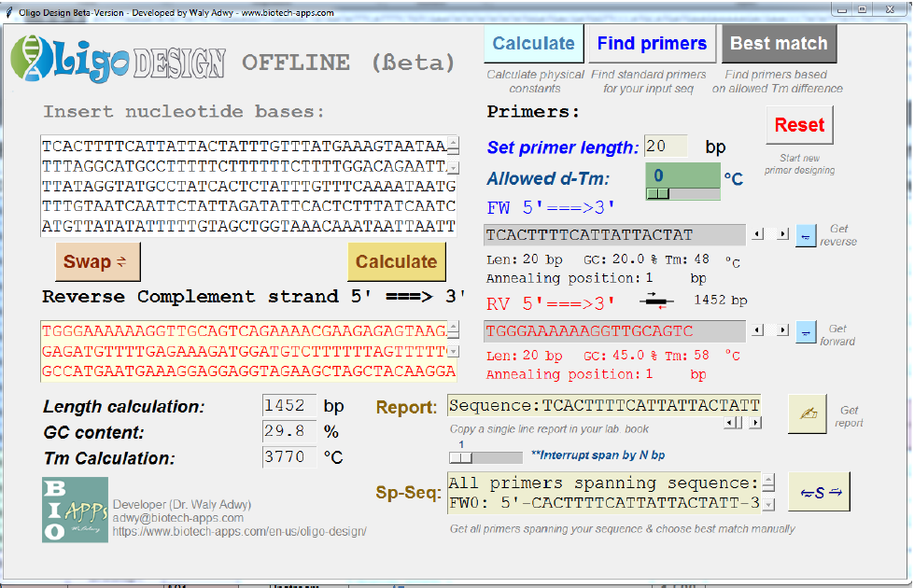Click down arrow of Sp-Seq scrollbar
The width and height of the screenshot is (914, 588).
pos(769,504)
